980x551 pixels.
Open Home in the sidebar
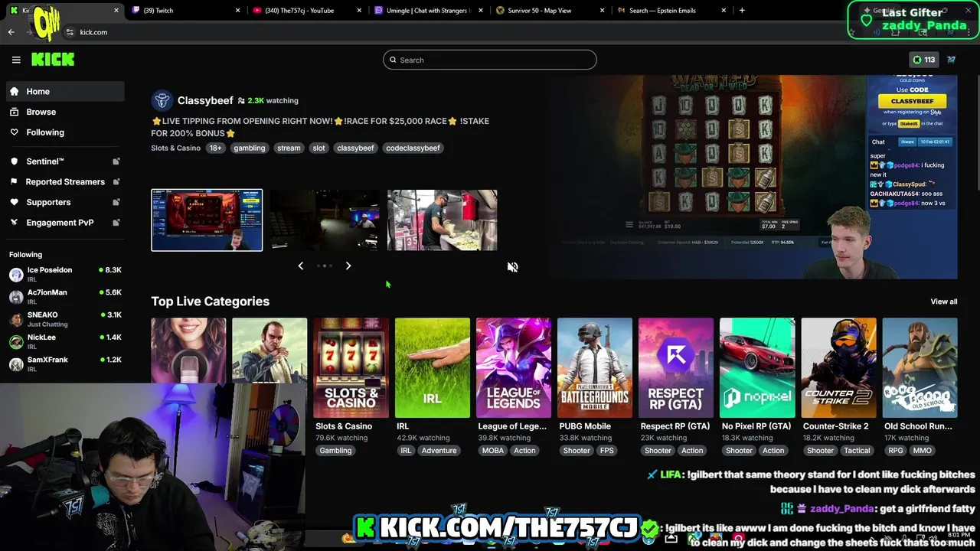point(65,91)
